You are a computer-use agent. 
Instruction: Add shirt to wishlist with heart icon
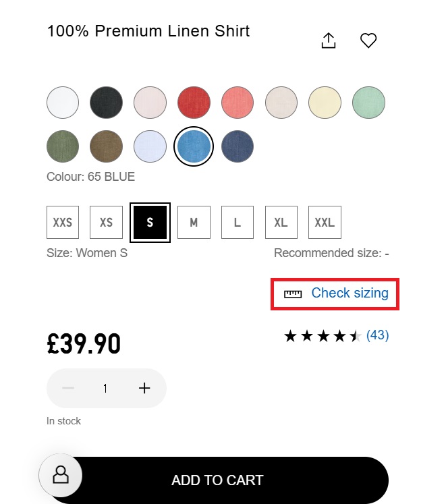[368, 41]
